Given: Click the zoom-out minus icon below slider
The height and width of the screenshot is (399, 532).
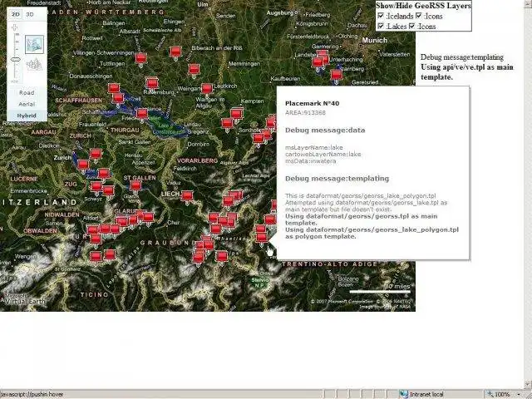Looking at the screenshot, I should [x=15, y=81].
